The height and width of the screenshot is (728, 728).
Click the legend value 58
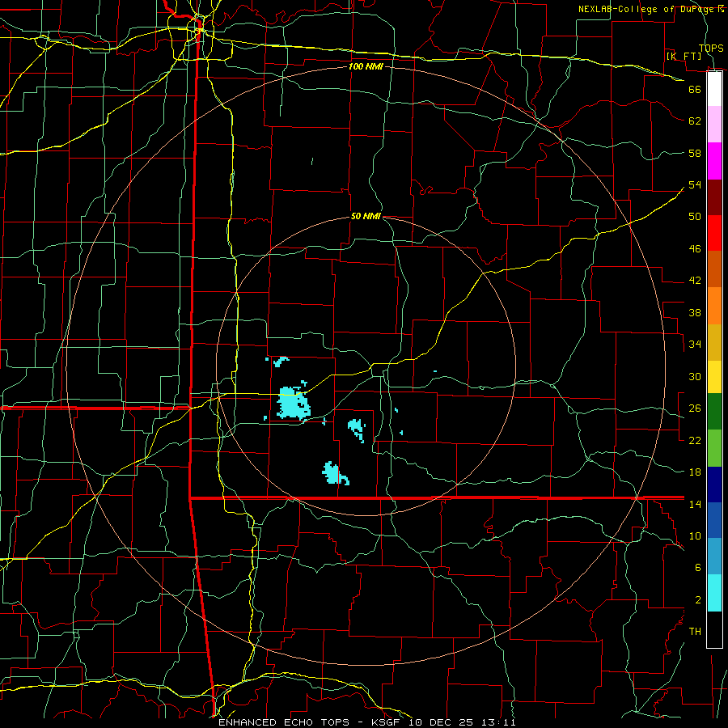tap(695, 153)
